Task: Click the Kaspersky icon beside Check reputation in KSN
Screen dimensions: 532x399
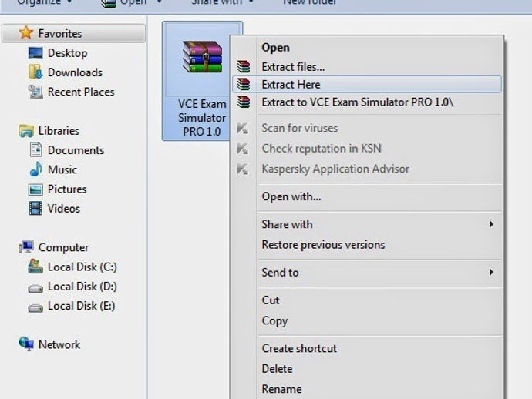Action: [x=242, y=149]
